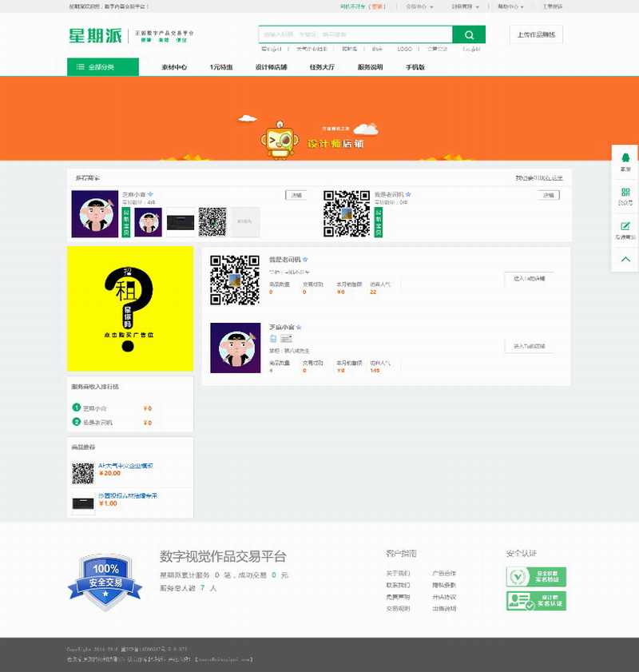Open the QR code product thumbnail in ranking

point(212,222)
